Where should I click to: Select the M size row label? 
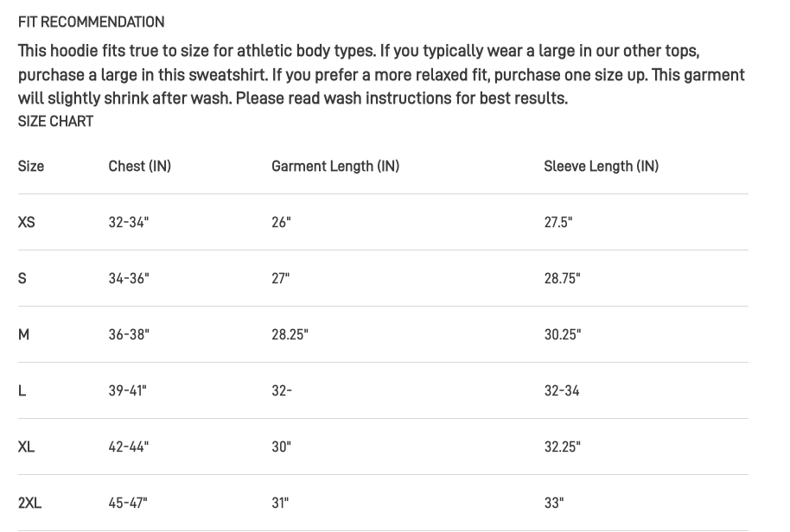coord(24,334)
